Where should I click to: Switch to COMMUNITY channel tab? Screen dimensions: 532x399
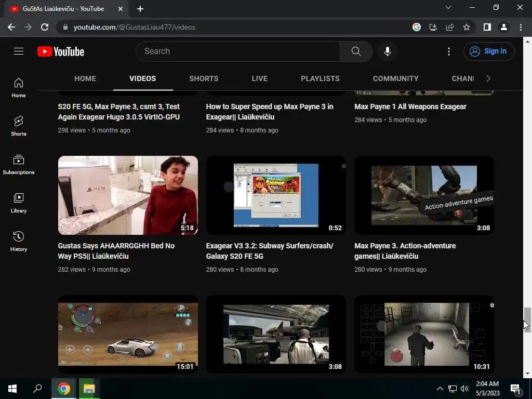click(395, 79)
